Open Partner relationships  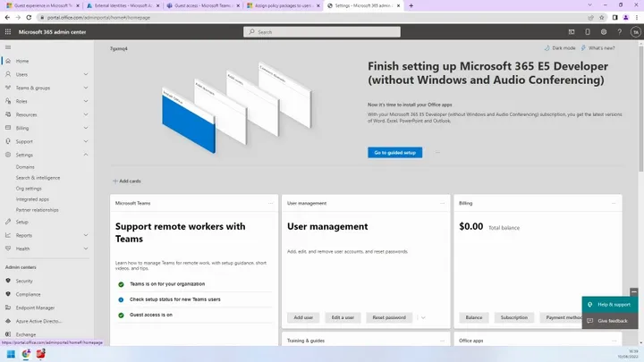click(x=37, y=210)
